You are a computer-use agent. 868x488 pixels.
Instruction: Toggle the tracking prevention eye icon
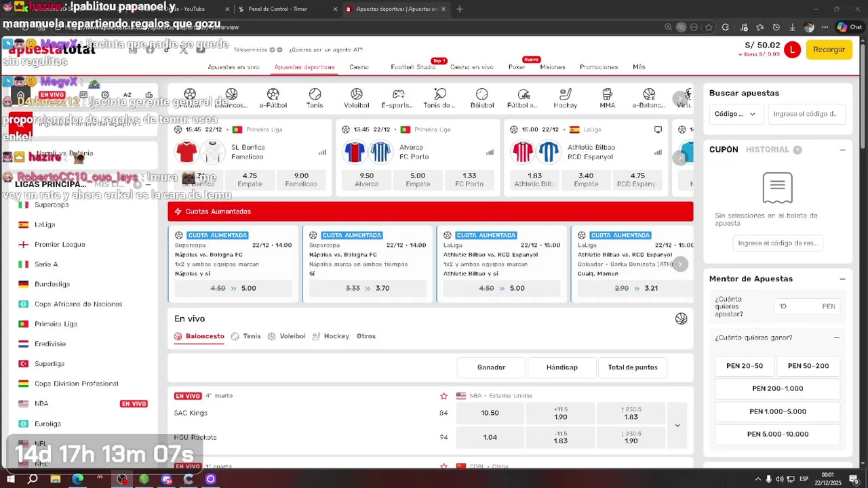click(x=682, y=27)
